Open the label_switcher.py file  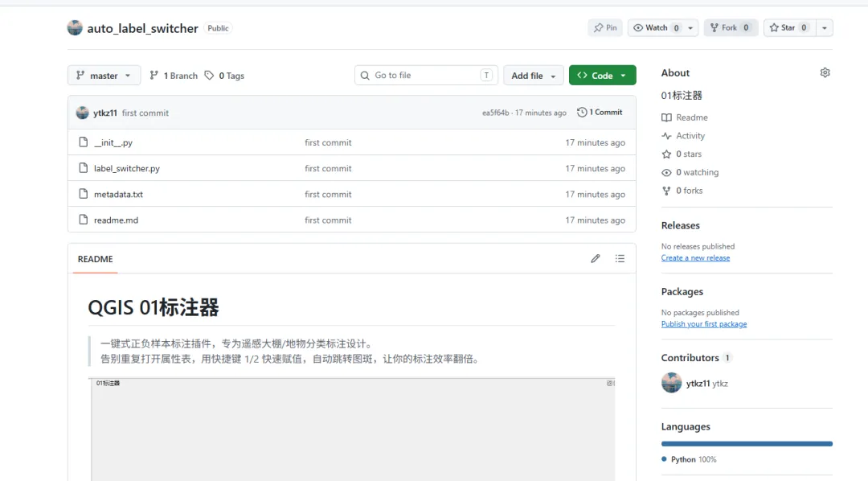click(127, 168)
